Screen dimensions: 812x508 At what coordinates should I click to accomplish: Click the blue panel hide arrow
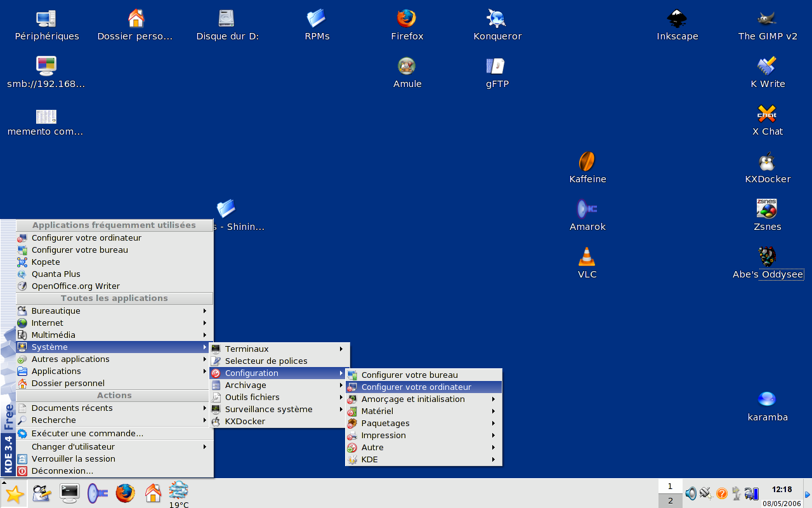[x=808, y=494]
